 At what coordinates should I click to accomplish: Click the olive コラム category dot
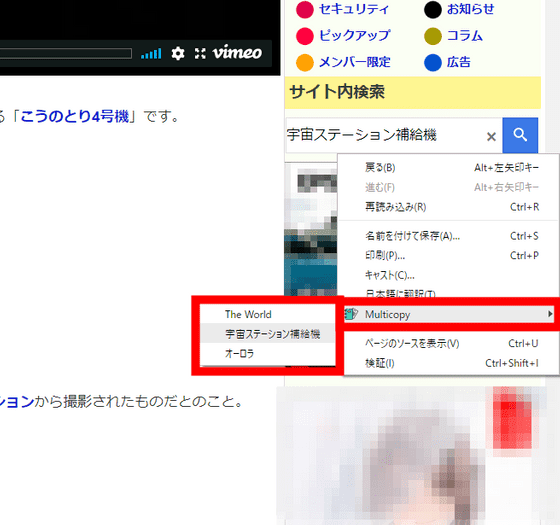433,36
